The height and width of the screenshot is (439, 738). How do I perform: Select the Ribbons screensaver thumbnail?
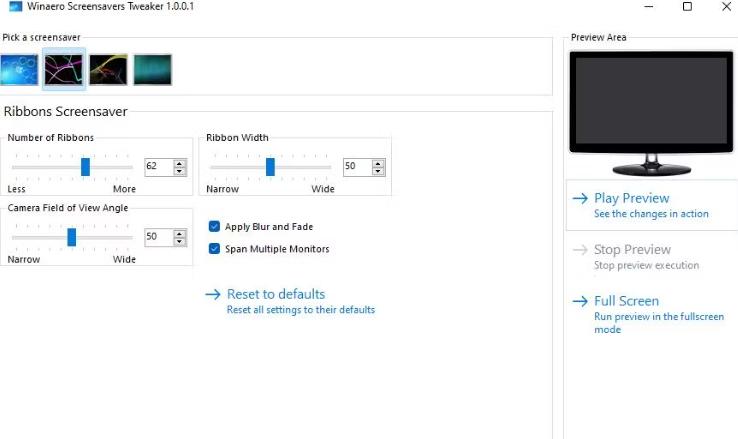pos(64,70)
